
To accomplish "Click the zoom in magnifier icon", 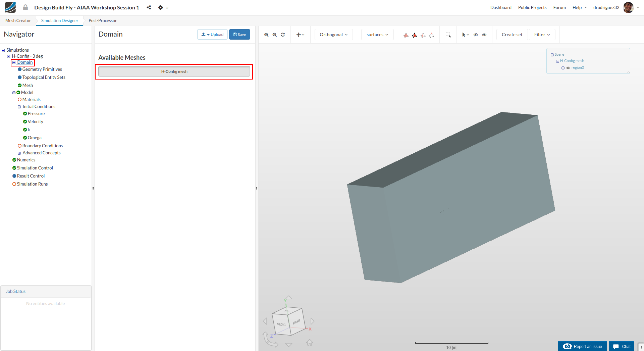I will pos(266,35).
